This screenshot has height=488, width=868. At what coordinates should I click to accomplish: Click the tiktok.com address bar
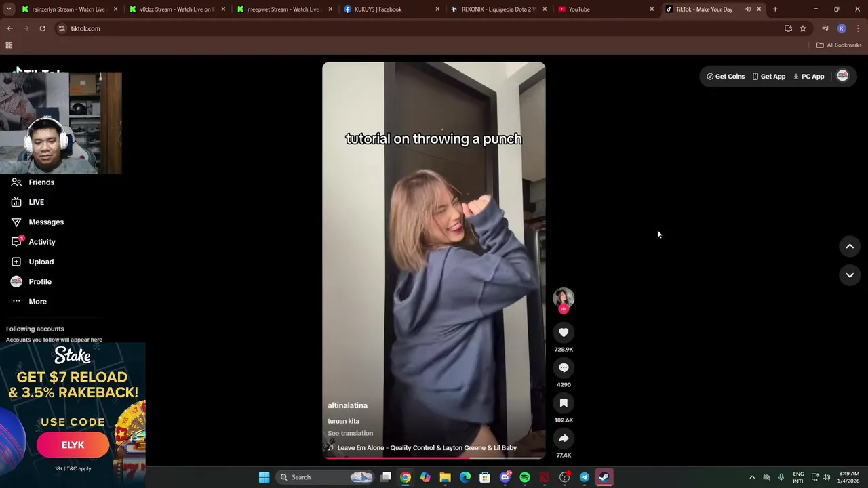pos(417,28)
